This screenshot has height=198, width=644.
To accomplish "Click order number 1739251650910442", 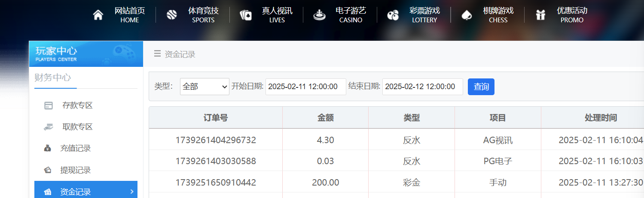I will [x=216, y=183].
